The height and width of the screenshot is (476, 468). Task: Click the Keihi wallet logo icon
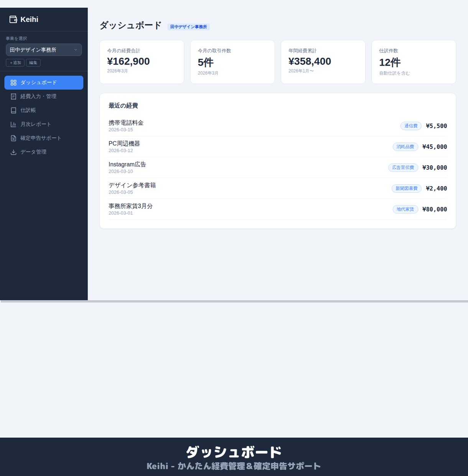point(13,20)
